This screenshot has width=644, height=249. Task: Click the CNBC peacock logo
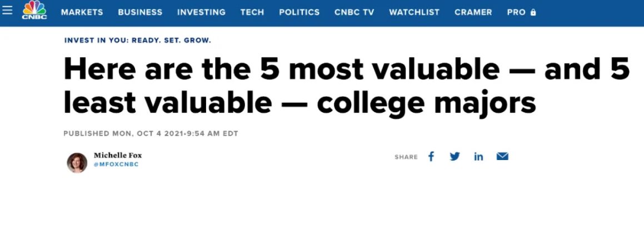34,11
